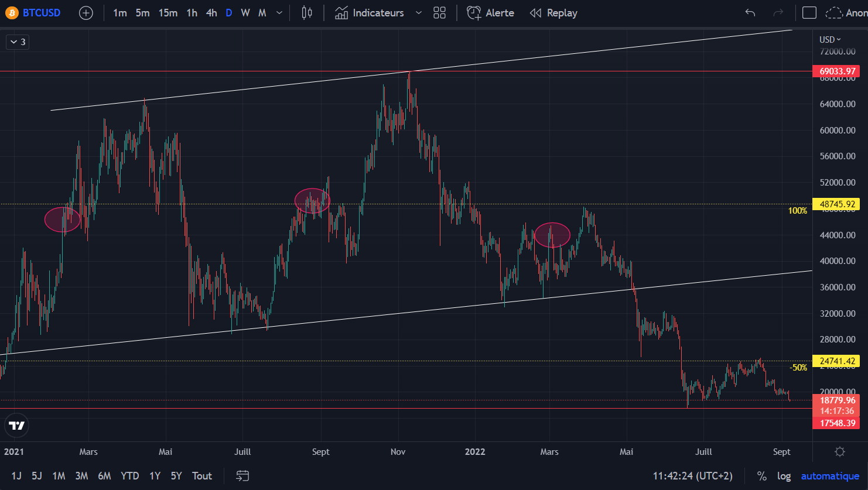Select the 1h timeframe
868x490 pixels.
click(x=192, y=13)
